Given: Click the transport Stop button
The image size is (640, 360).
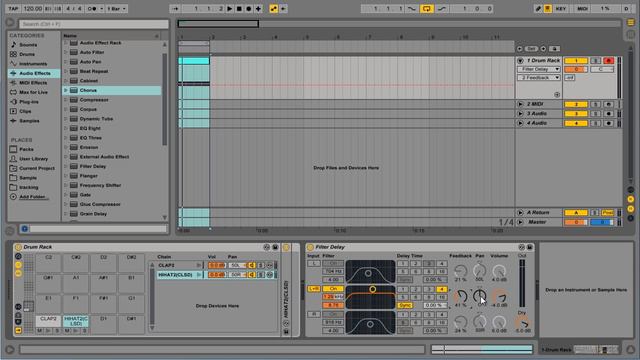Looking at the screenshot, I should pos(239,9).
